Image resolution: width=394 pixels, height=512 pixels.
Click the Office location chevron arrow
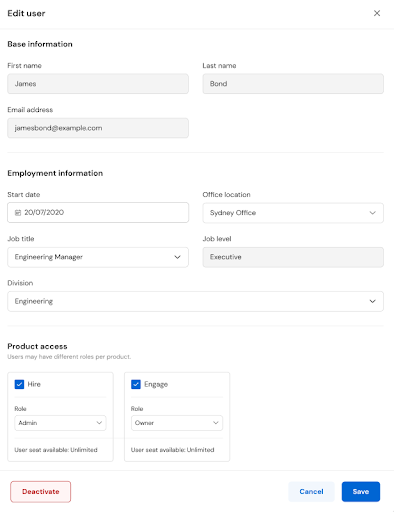pos(372,213)
